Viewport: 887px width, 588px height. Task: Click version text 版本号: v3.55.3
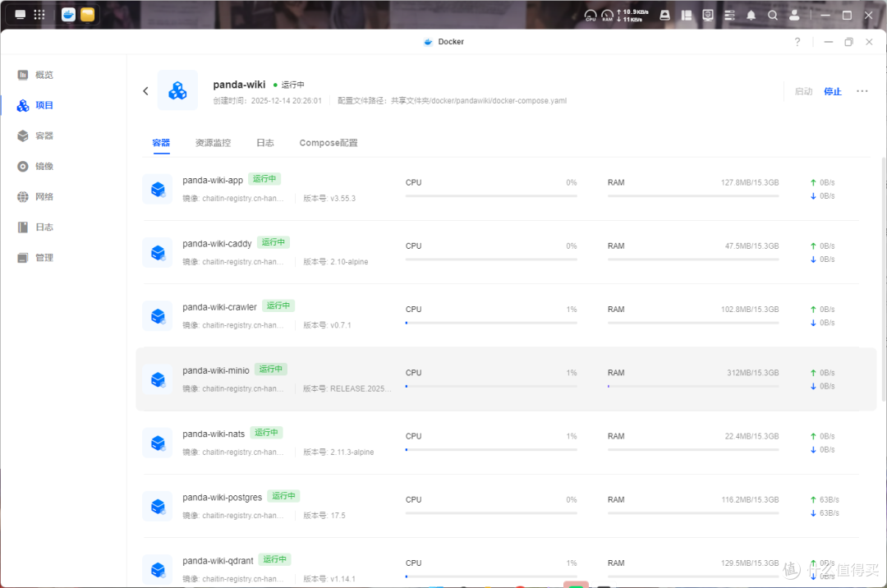329,199
